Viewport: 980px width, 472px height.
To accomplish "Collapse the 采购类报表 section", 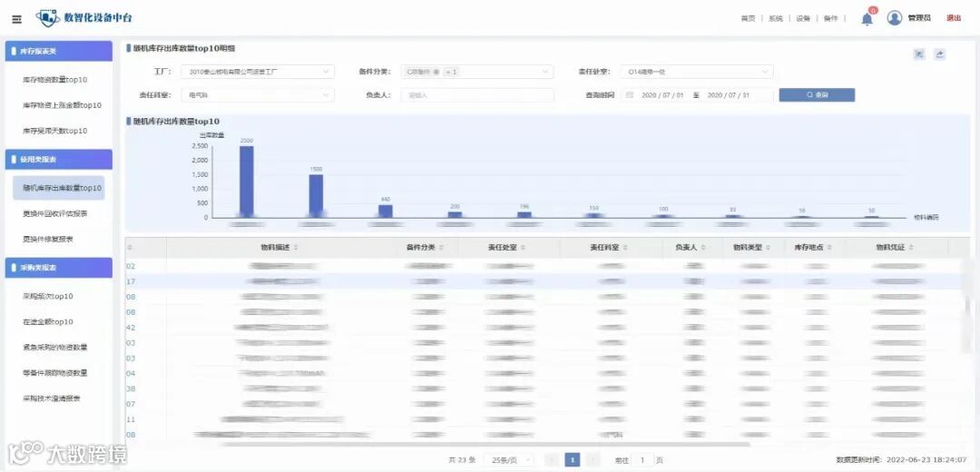I will pyautogui.click(x=59, y=268).
